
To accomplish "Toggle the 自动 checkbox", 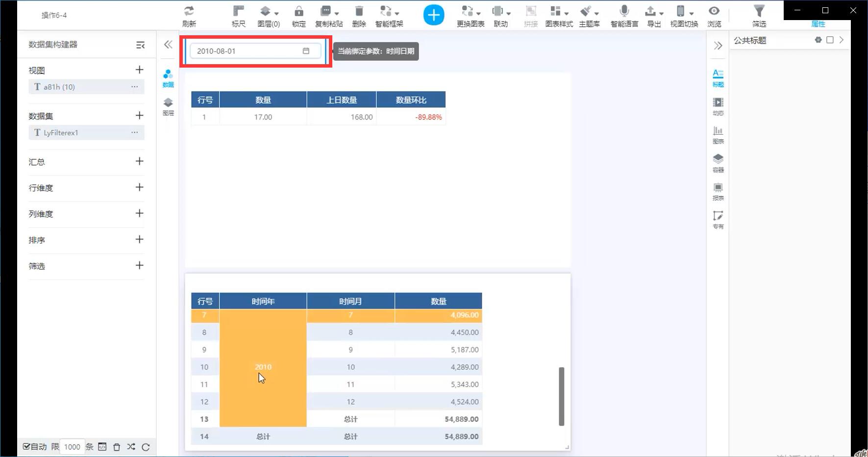I will tap(27, 446).
